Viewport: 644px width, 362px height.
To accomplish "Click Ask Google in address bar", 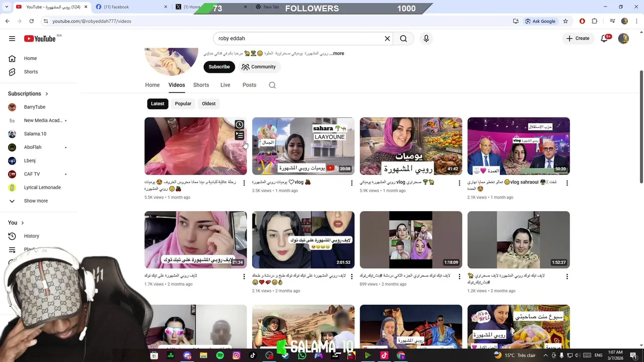I will pos(540,21).
